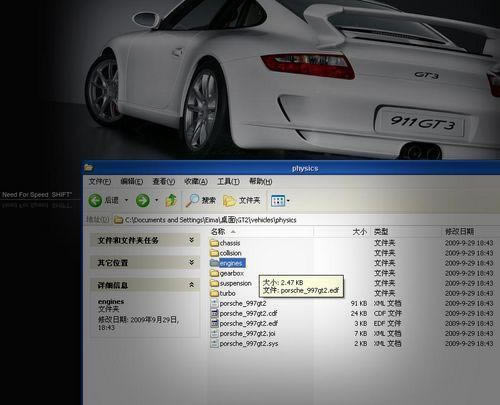Select the suspension folder name
This screenshot has width=500, height=405.
[236, 283]
